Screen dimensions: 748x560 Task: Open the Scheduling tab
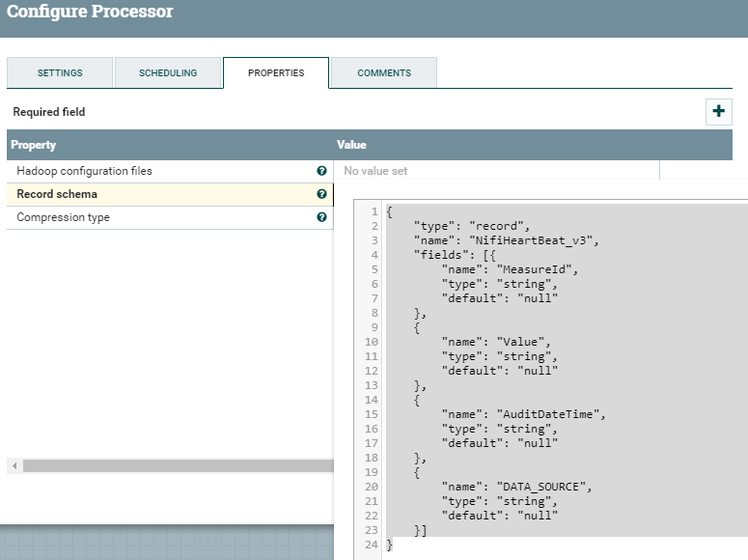(168, 73)
